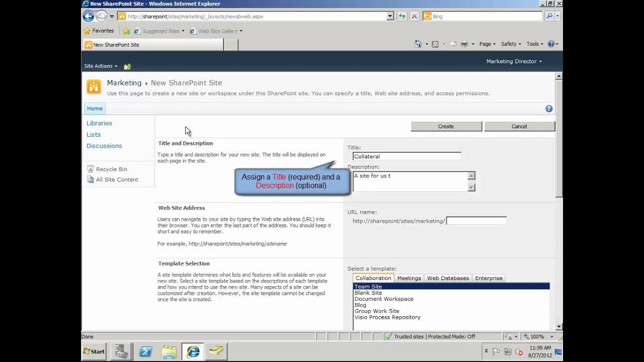Click the yellow notes taskbar icon
The width and height of the screenshot is (644, 362).
click(x=216, y=351)
